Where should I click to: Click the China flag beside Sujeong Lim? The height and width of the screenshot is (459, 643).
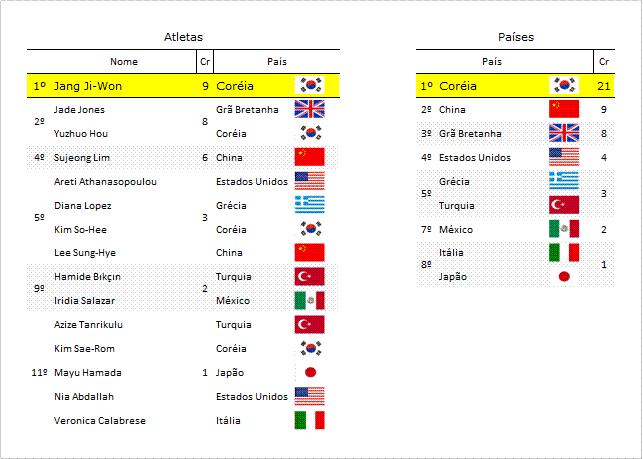click(x=310, y=157)
